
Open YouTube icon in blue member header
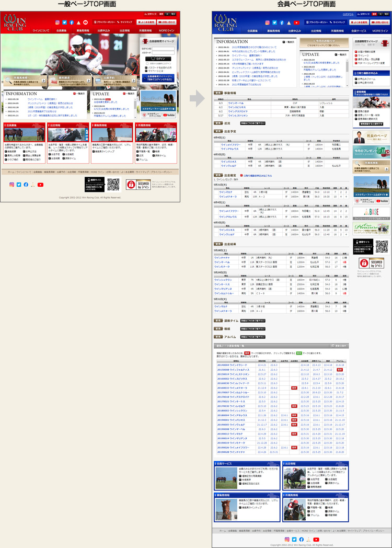click(296, 23)
